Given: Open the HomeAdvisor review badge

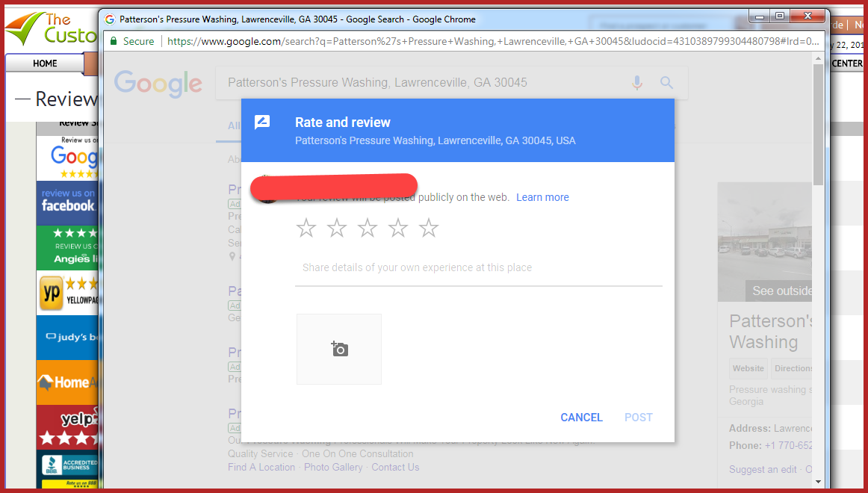Looking at the screenshot, I should pos(67,382).
